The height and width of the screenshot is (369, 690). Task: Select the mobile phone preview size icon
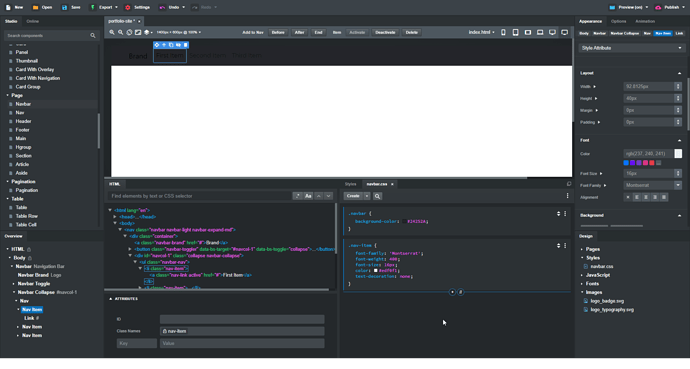coord(503,33)
